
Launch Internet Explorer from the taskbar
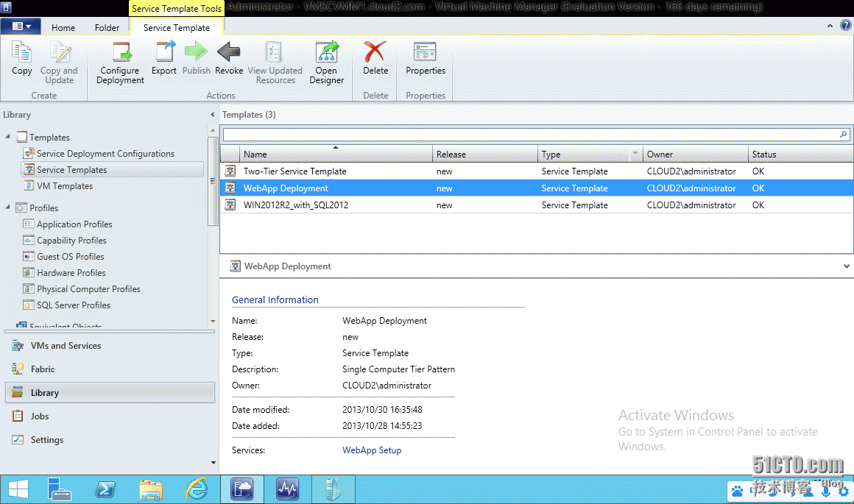[x=197, y=489]
